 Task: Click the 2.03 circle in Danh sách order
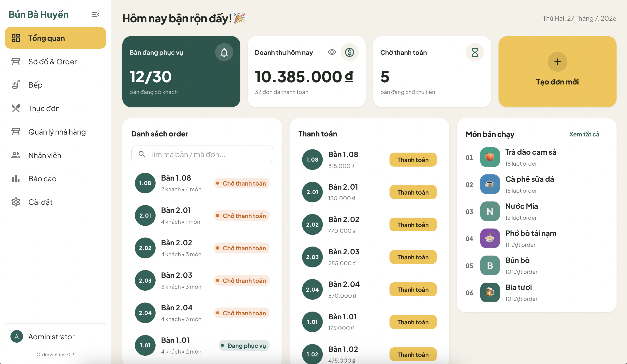click(x=145, y=280)
